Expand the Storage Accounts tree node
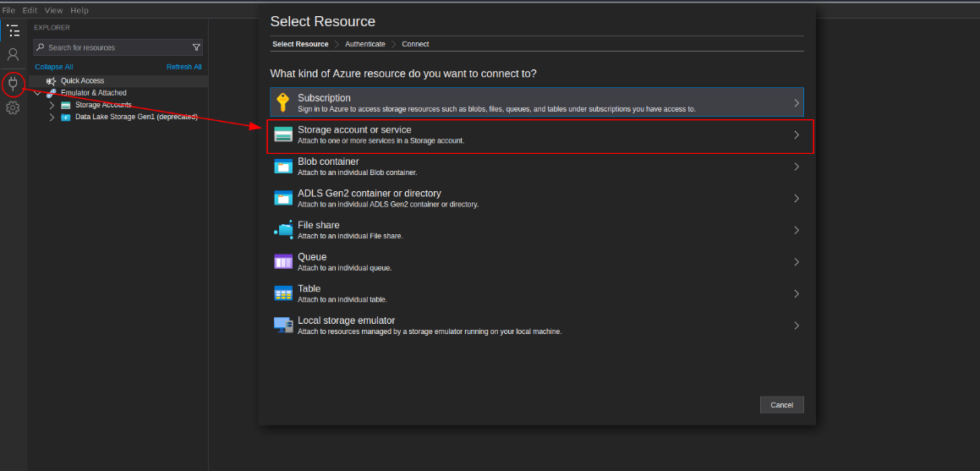 (52, 105)
